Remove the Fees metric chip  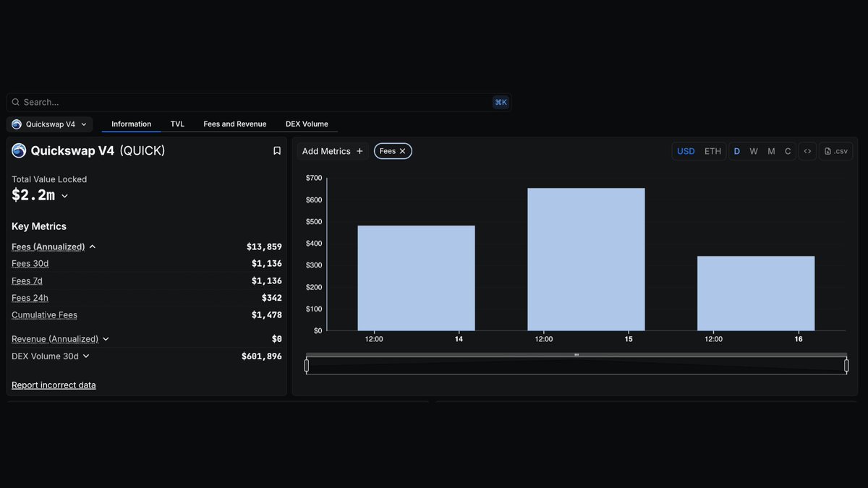click(x=403, y=151)
